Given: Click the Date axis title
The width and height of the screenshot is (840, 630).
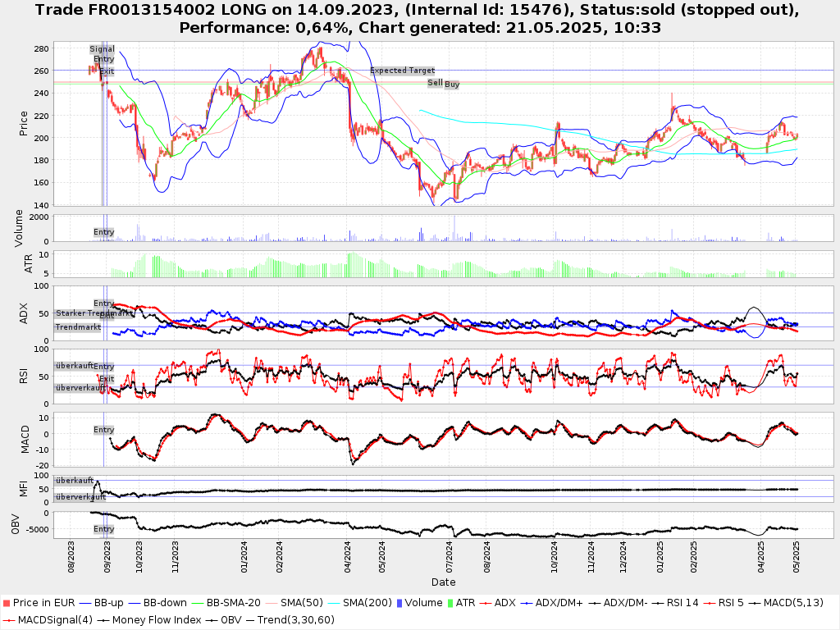Looking at the screenshot, I should (x=444, y=582).
